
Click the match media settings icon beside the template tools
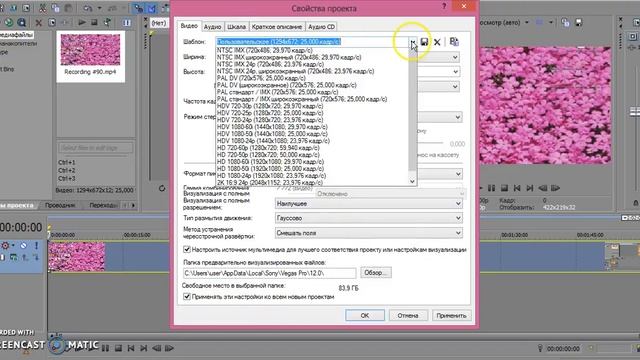(x=454, y=42)
